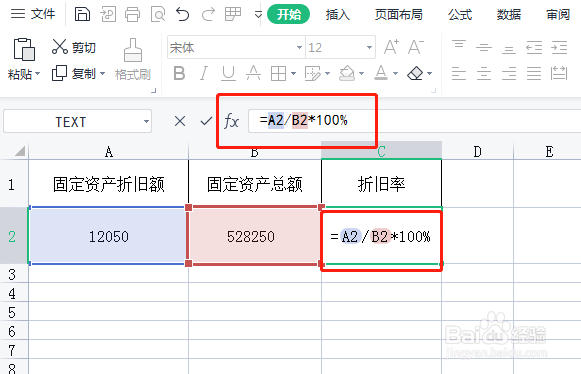The width and height of the screenshot is (581, 374).
Task: Confirm formula entry with checkmark
Action: (x=206, y=121)
